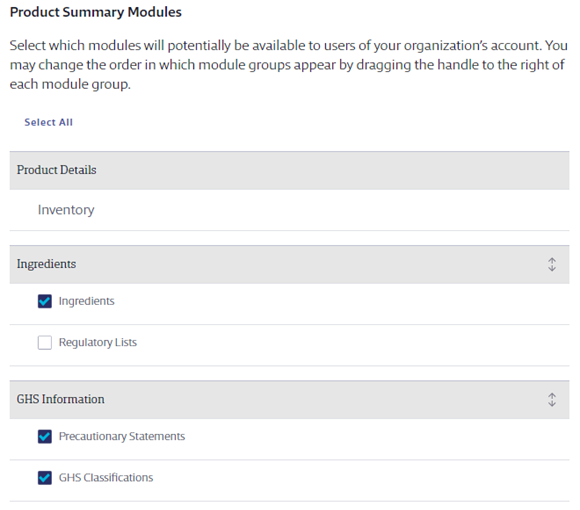Click the GHS Information reorder handle icon
This screenshot has height=510, width=580.
[x=552, y=400]
